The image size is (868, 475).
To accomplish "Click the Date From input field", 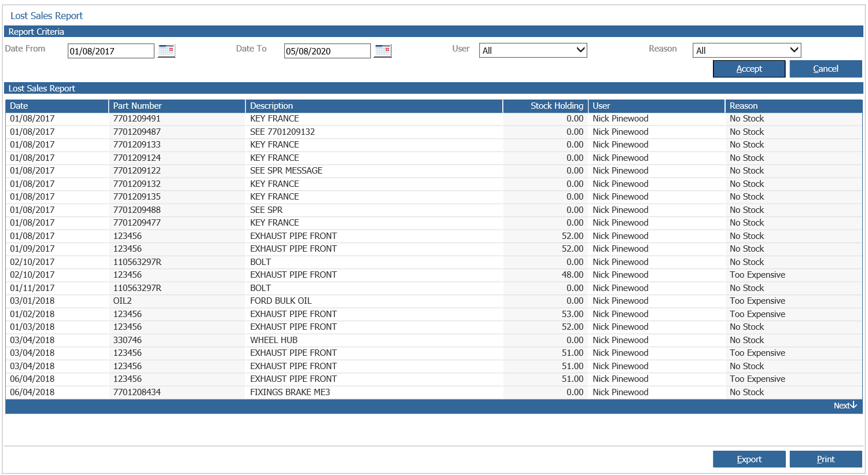I will pos(111,51).
